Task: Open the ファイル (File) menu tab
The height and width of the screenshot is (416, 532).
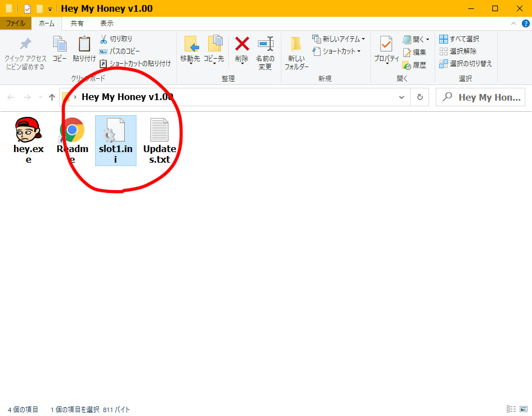Action: pyautogui.click(x=15, y=23)
